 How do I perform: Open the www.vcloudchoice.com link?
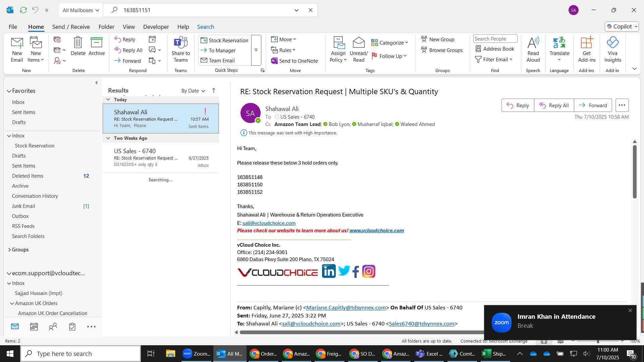tap(377, 231)
